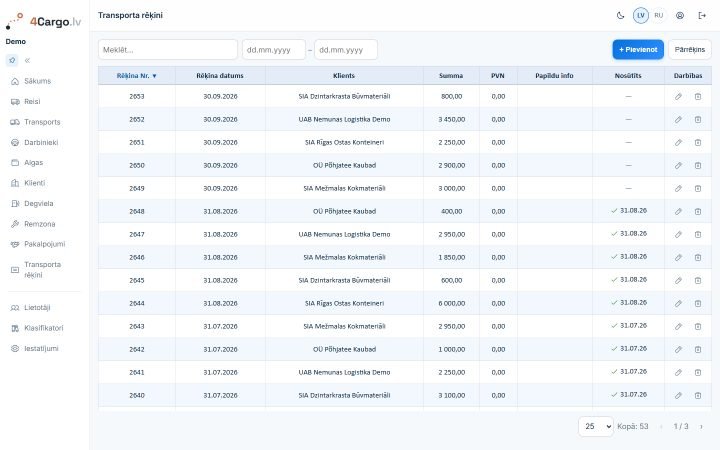Image resolution: width=720 pixels, height=450 pixels.
Task: Select client cell SIA Rīgas Ostas Konteineri in row 2651
Action: (x=344, y=142)
